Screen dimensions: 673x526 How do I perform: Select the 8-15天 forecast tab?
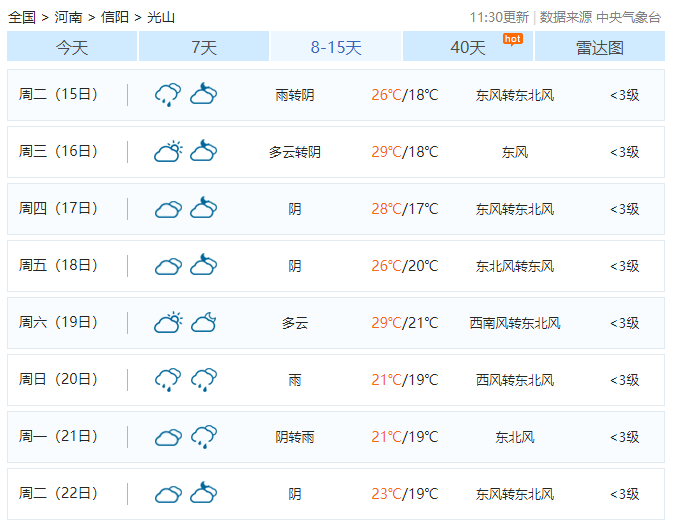click(x=336, y=47)
